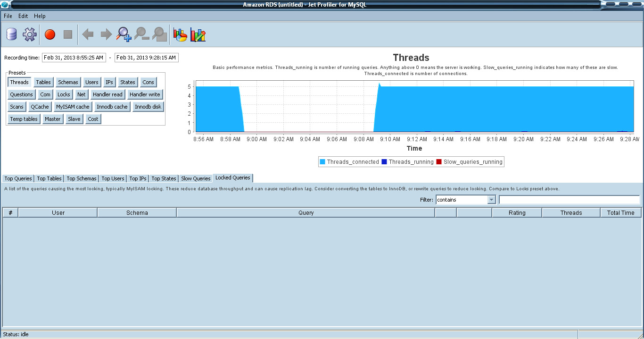This screenshot has width=644, height=339.
Task: Pick the Innodb disk preset
Action: 148,107
